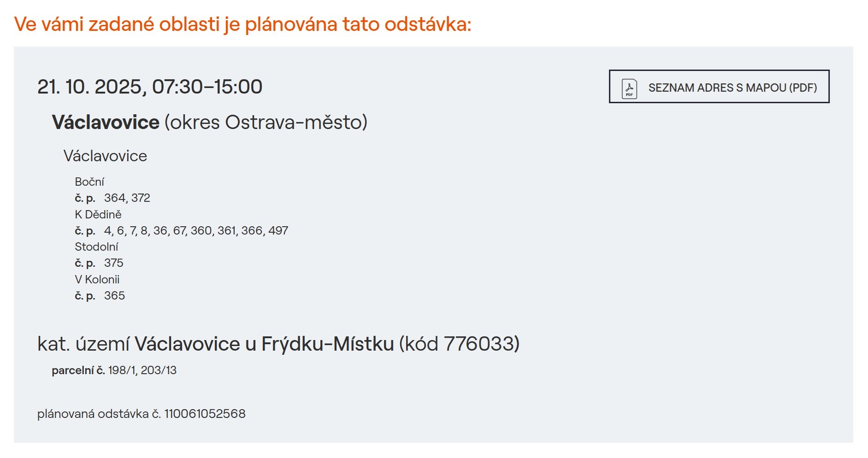This screenshot has width=868, height=458.
Task: Click the PDF file icon
Action: point(629,88)
